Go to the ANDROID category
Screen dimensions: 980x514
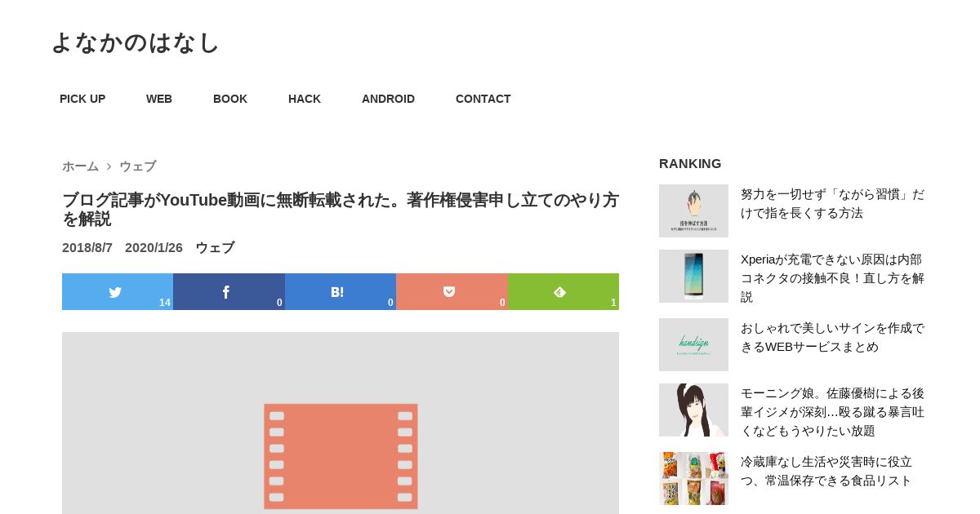pyautogui.click(x=388, y=99)
